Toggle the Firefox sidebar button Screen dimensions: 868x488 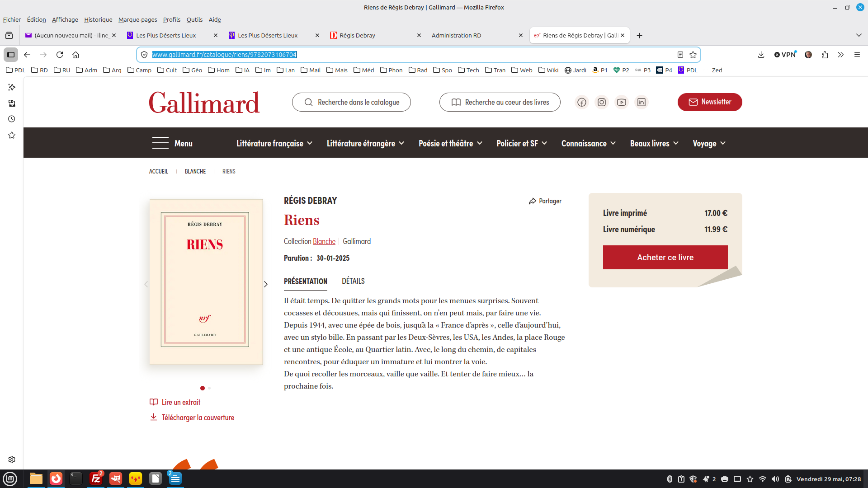tap(11, 55)
